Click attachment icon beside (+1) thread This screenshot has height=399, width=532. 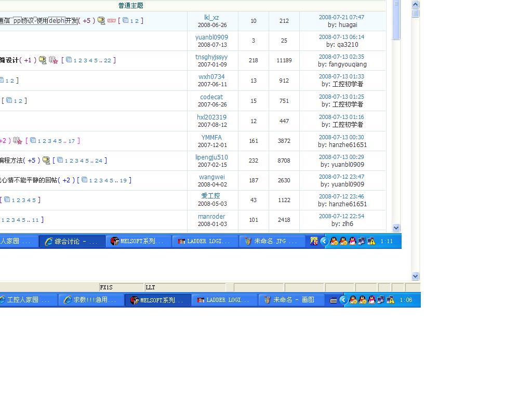tap(43, 60)
